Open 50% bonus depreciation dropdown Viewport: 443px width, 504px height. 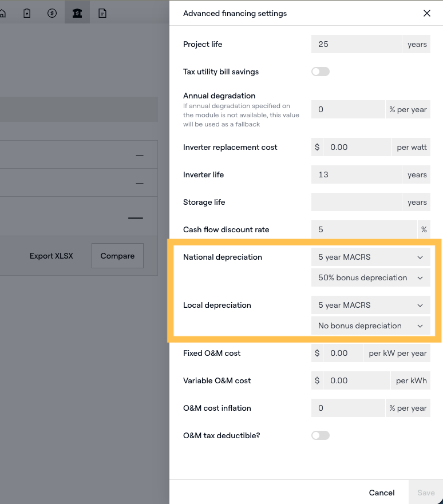371,277
